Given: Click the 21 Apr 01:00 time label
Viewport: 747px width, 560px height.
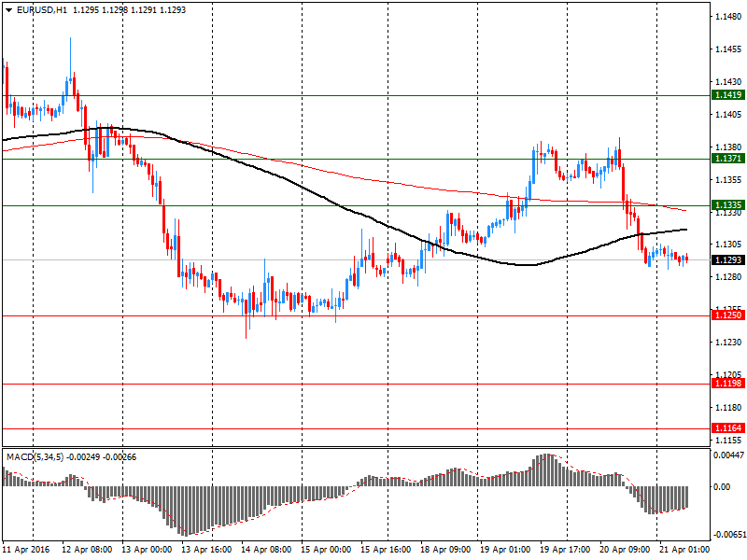Looking at the screenshot, I should [x=684, y=550].
